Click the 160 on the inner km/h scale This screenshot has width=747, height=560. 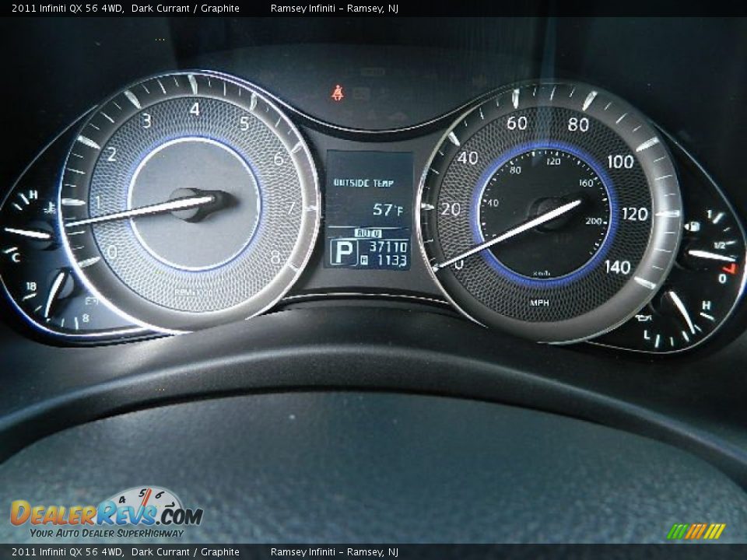click(x=586, y=183)
